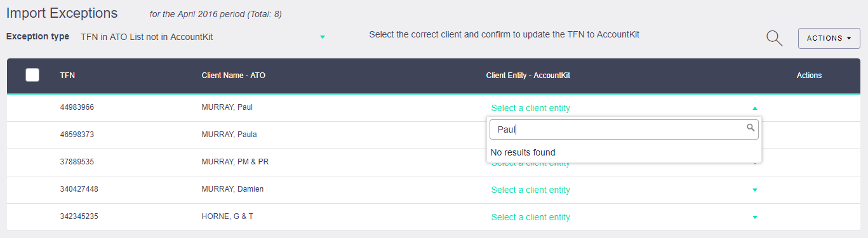The width and height of the screenshot is (868, 238).
Task: Expand entity dropdown arrow for HORNE, G & T
Action: pos(754,218)
